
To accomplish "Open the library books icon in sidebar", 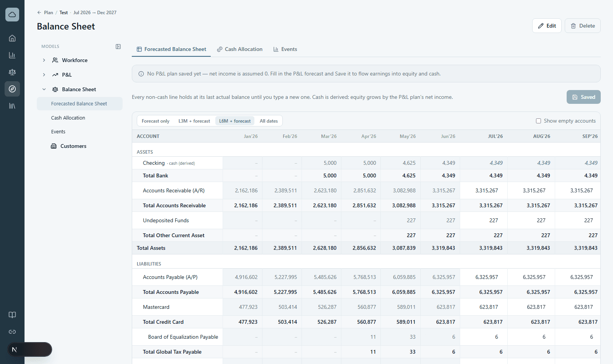I will [x=12, y=106].
